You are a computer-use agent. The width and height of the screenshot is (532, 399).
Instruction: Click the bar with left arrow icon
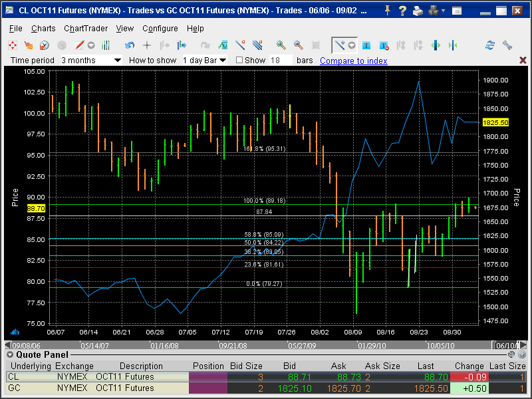164,45
